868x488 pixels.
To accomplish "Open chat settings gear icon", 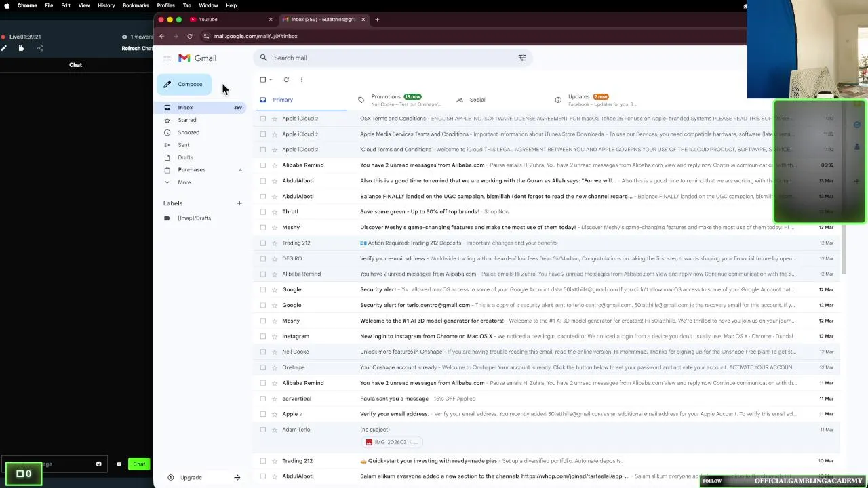I will click(x=119, y=464).
